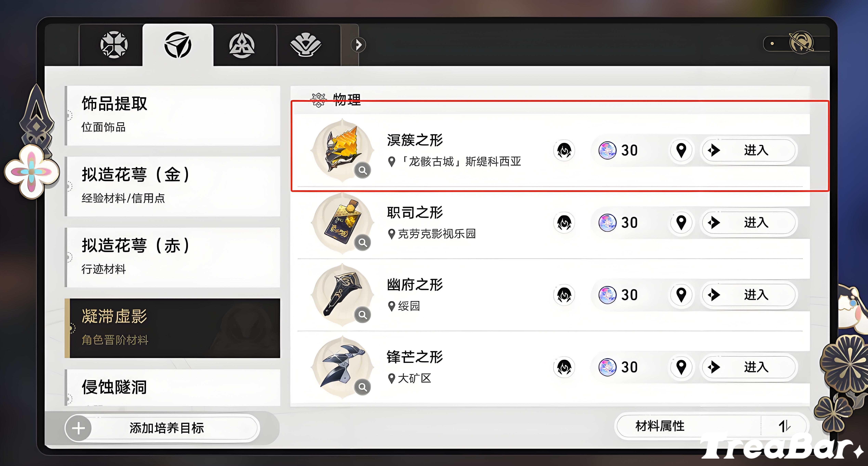The image size is (868, 466).
Task: Open map pin for 锋芒之形 row
Action: pyautogui.click(x=681, y=367)
